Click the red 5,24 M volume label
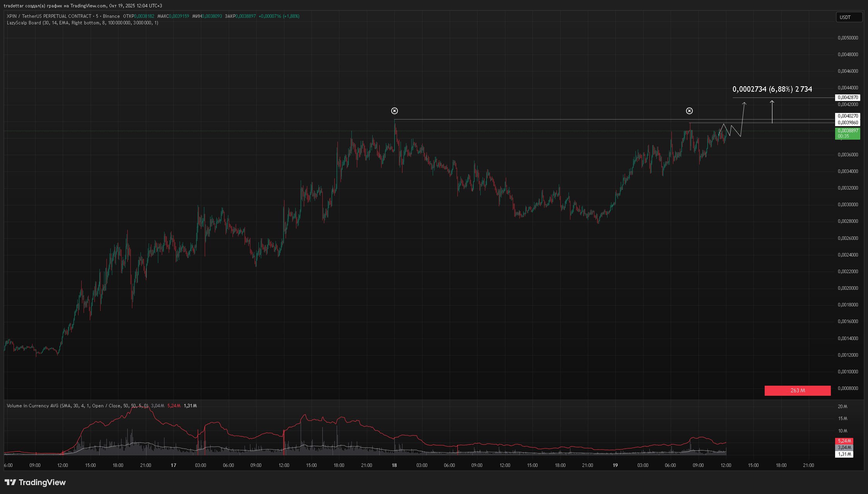The width and height of the screenshot is (868, 494). pyautogui.click(x=844, y=441)
